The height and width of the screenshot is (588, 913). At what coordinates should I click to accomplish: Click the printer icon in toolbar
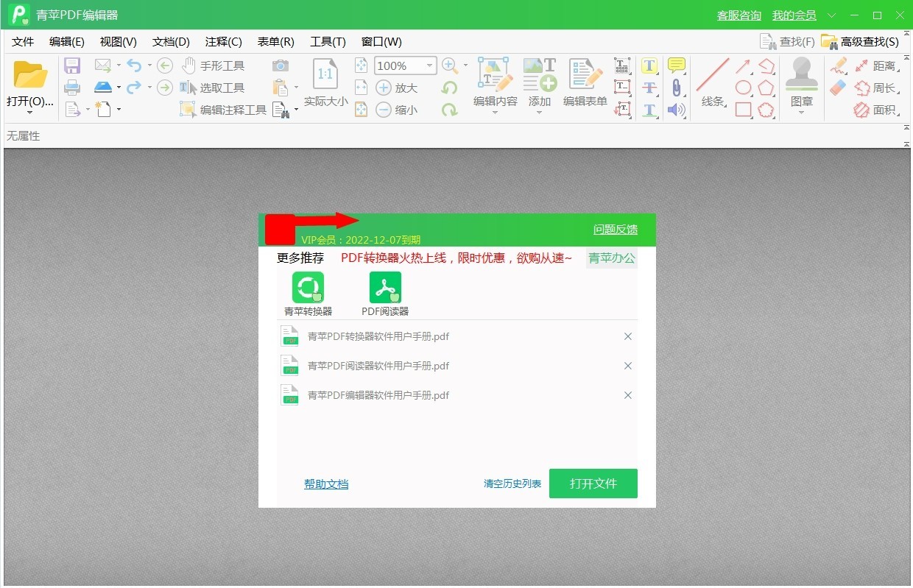click(72, 88)
